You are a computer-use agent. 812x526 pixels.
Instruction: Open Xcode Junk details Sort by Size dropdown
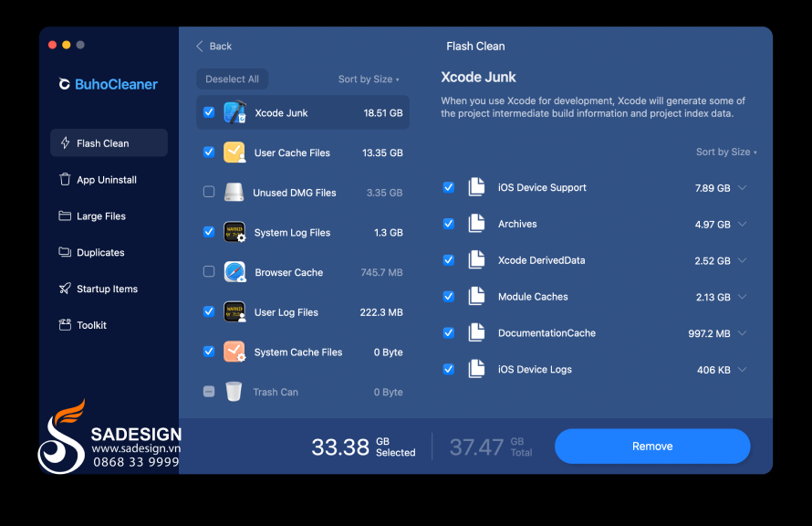click(726, 152)
